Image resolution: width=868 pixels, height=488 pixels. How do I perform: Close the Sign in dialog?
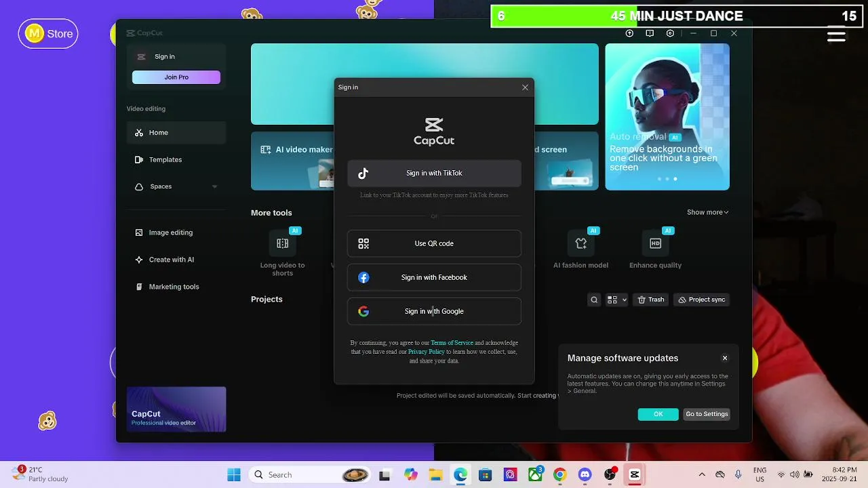(x=525, y=87)
